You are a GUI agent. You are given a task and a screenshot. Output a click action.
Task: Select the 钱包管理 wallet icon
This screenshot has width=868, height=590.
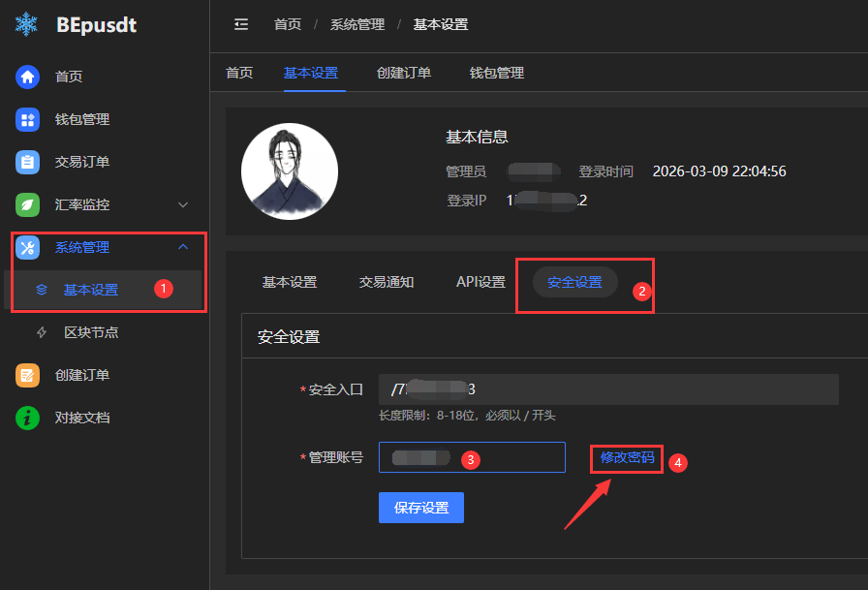click(x=27, y=119)
